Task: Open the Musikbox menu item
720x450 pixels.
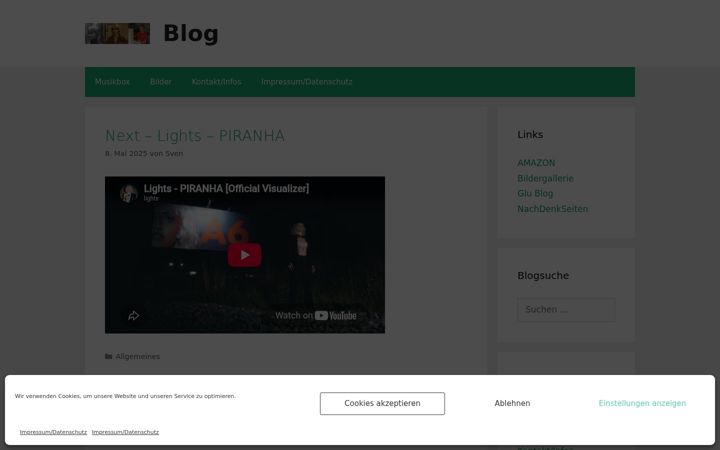Action: coord(112,82)
